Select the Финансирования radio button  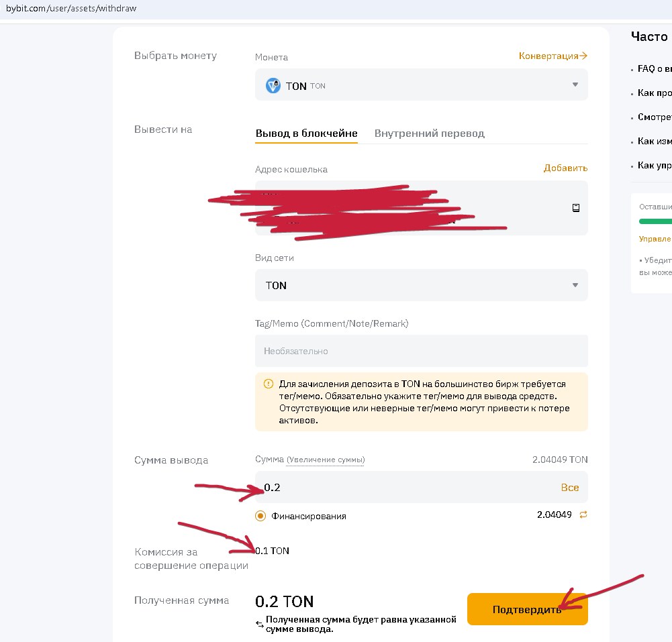[x=260, y=516]
